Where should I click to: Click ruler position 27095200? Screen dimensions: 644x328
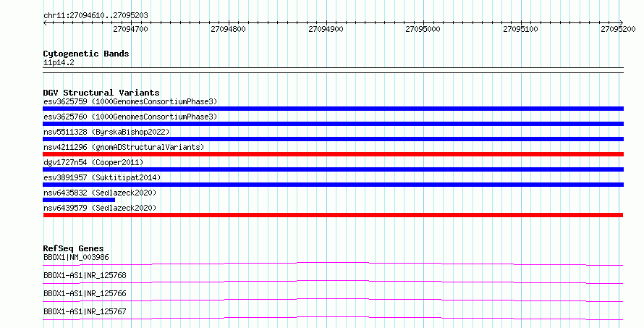(618, 29)
